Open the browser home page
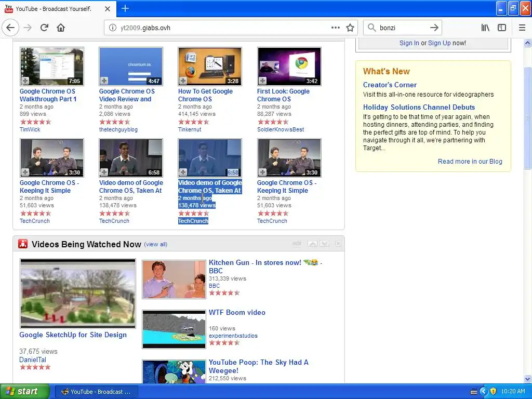The width and height of the screenshot is (532, 399). tap(61, 28)
